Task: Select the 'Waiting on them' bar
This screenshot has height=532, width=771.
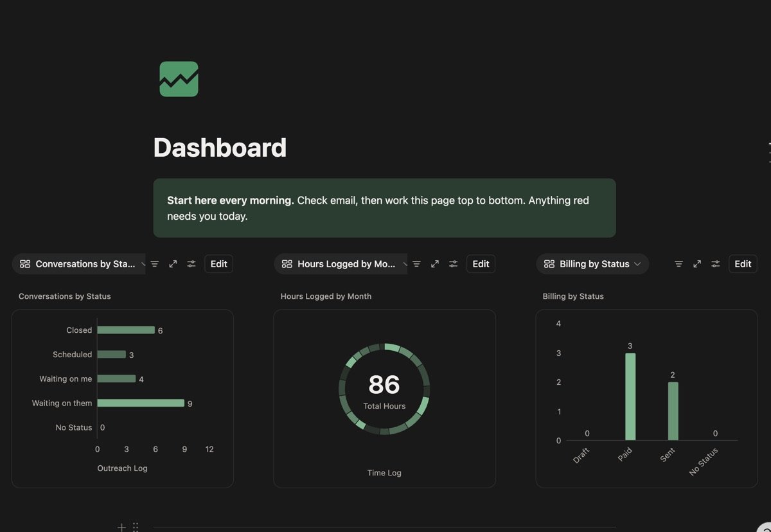Action: click(x=141, y=403)
